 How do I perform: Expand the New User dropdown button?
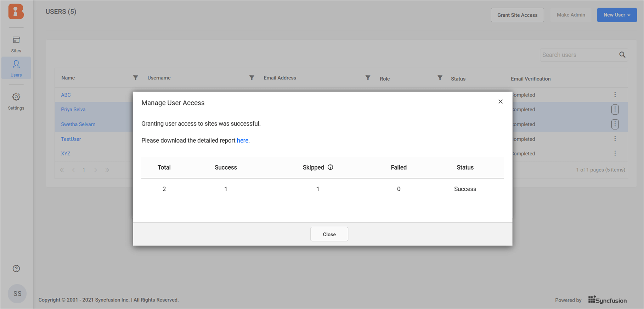click(x=617, y=15)
